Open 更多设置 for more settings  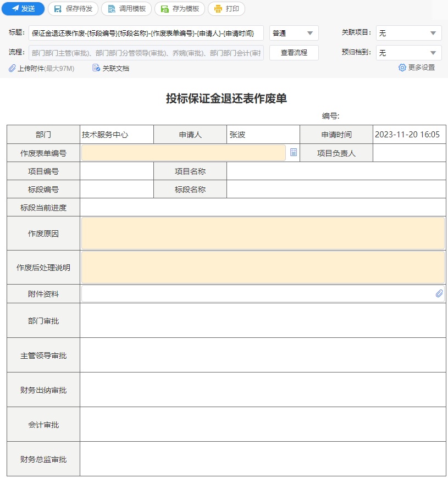pyautogui.click(x=422, y=68)
